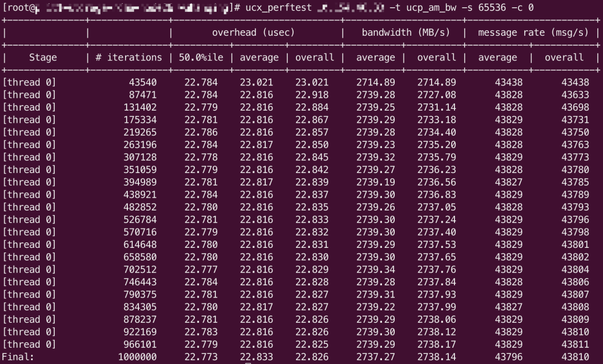Click the iterations value '482852'
The image size is (603, 364).
(140, 207)
